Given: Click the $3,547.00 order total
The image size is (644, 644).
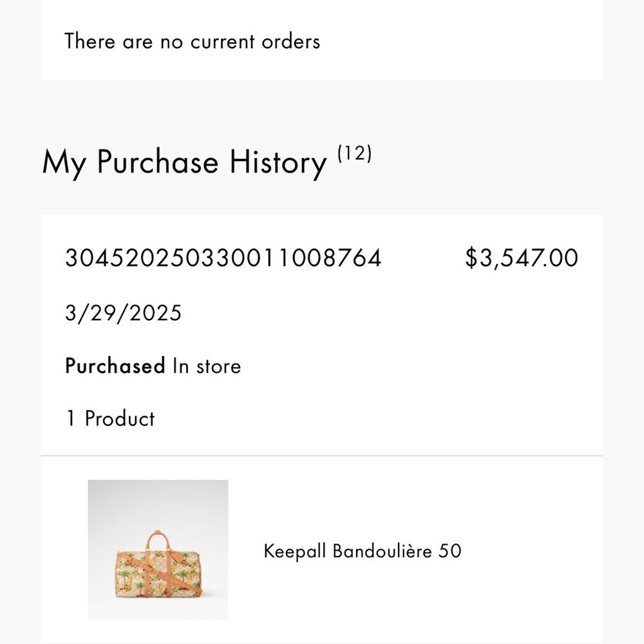Looking at the screenshot, I should tap(522, 258).
